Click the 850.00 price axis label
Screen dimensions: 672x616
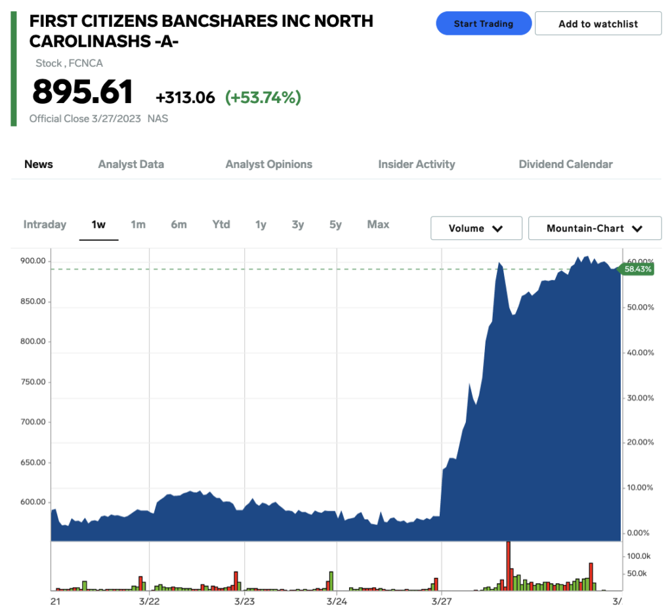coord(33,301)
